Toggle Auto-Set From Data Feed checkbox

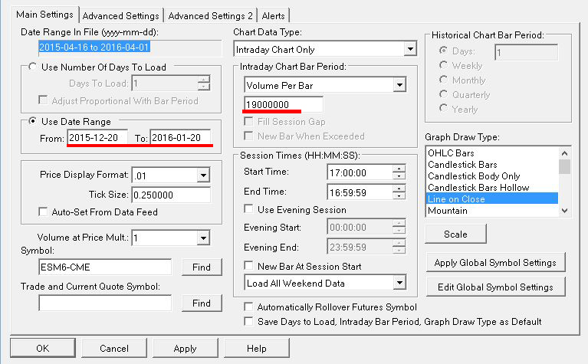43,212
